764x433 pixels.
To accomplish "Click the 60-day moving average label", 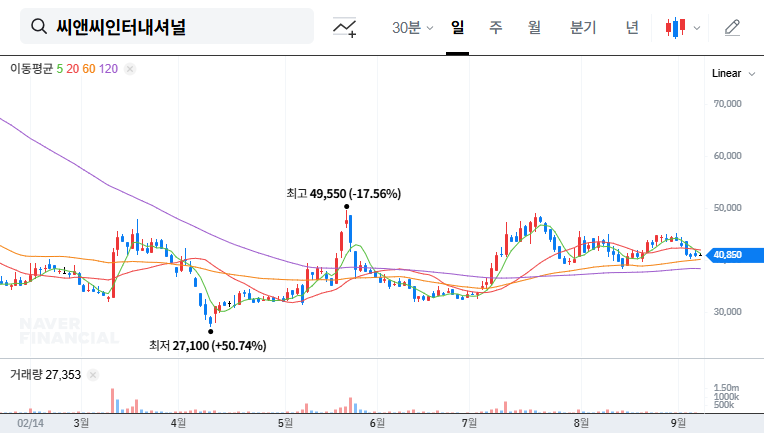I will (89, 69).
